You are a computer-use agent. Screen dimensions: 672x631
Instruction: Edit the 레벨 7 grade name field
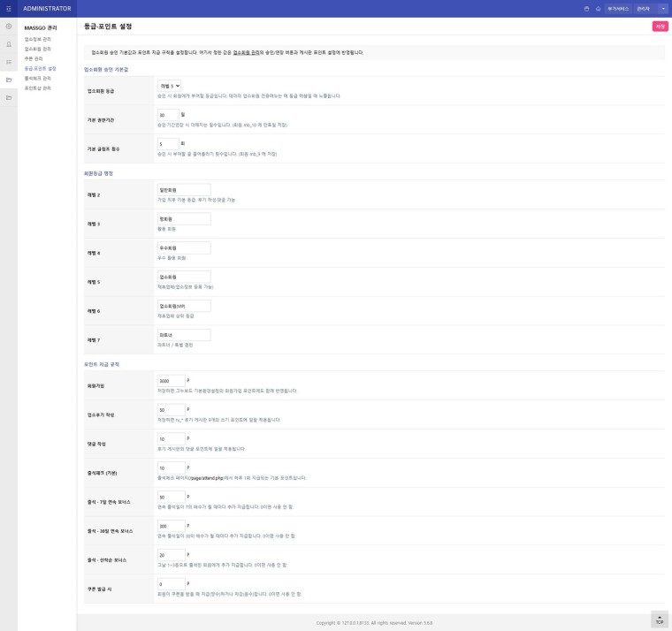pyautogui.click(x=184, y=335)
